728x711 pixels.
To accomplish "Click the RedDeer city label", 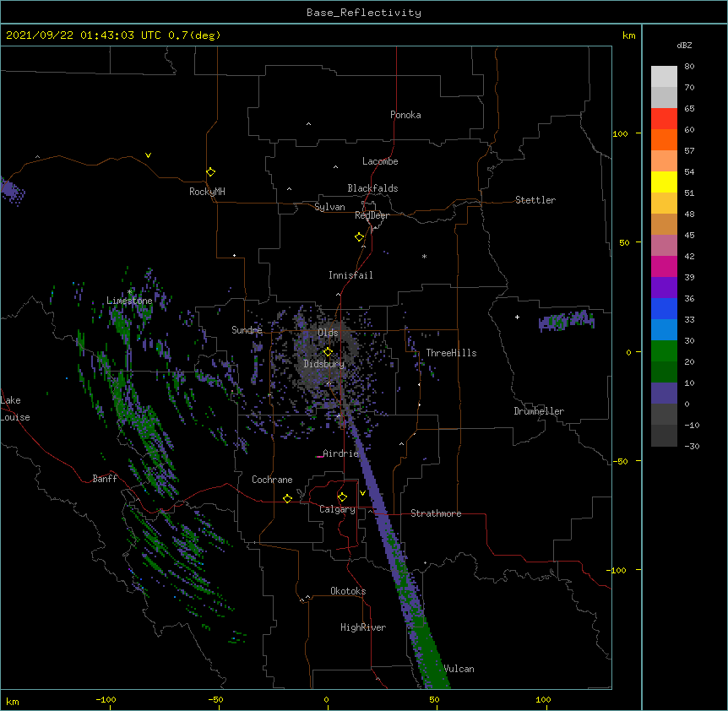I will [x=372, y=215].
